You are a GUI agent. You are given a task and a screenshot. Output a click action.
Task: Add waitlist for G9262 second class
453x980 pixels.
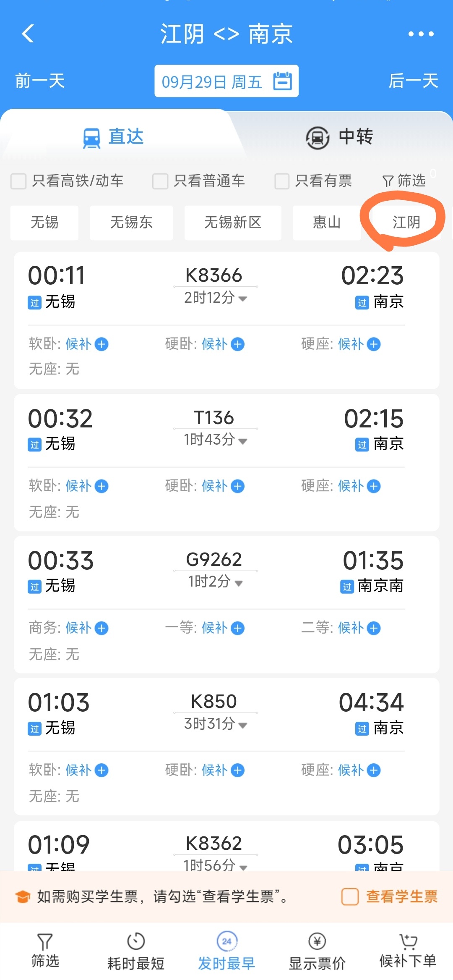tap(374, 628)
